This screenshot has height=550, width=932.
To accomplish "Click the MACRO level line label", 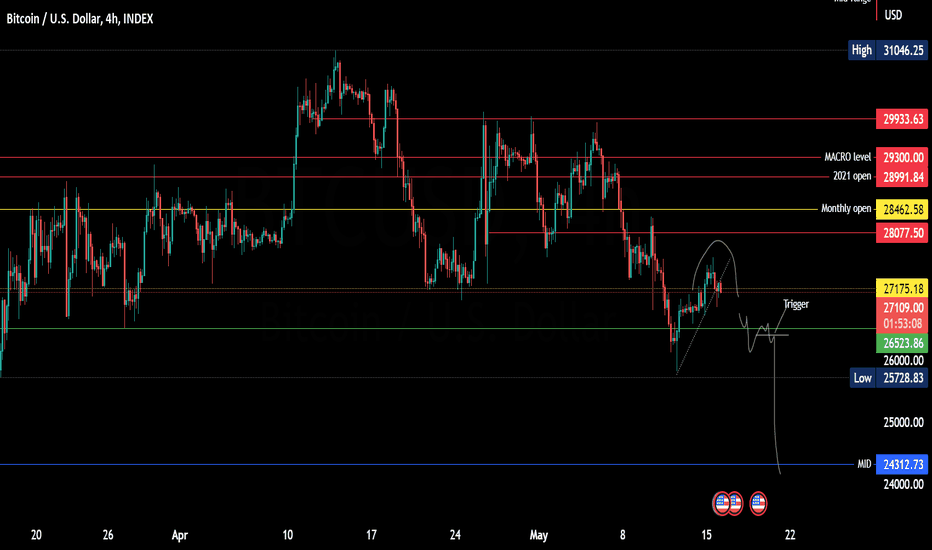I will (847, 157).
